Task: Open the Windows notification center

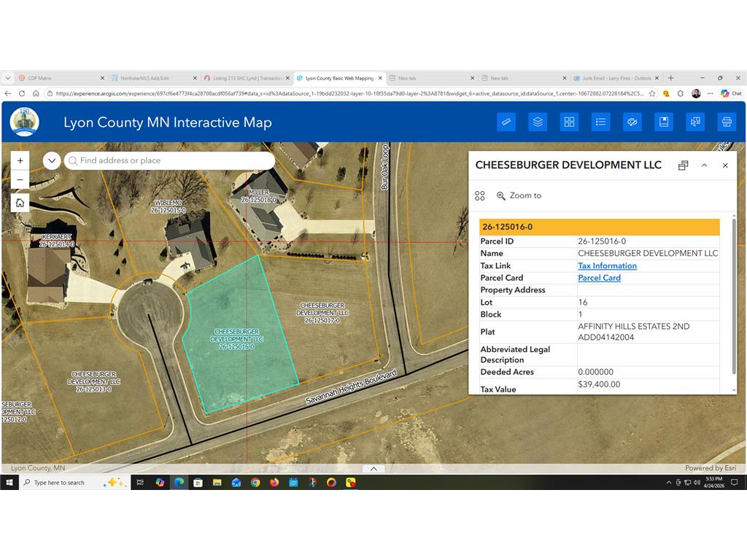Action: 734,483
